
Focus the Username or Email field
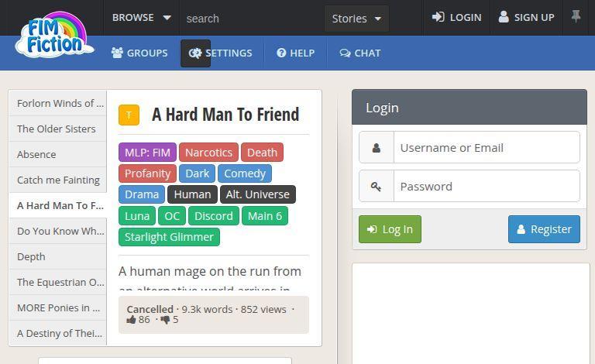tap(486, 147)
